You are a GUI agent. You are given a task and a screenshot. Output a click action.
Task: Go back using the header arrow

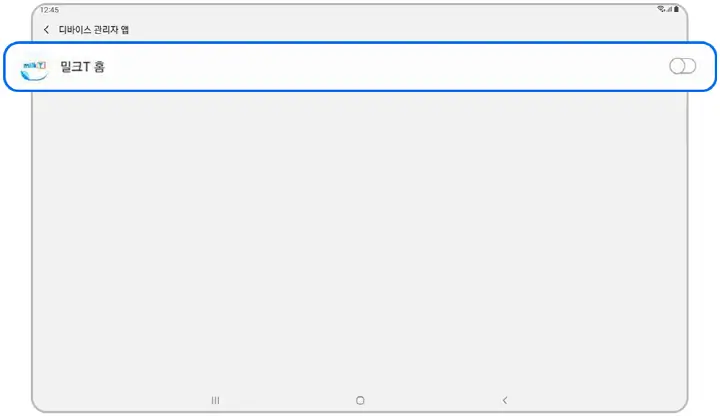[x=46, y=30]
